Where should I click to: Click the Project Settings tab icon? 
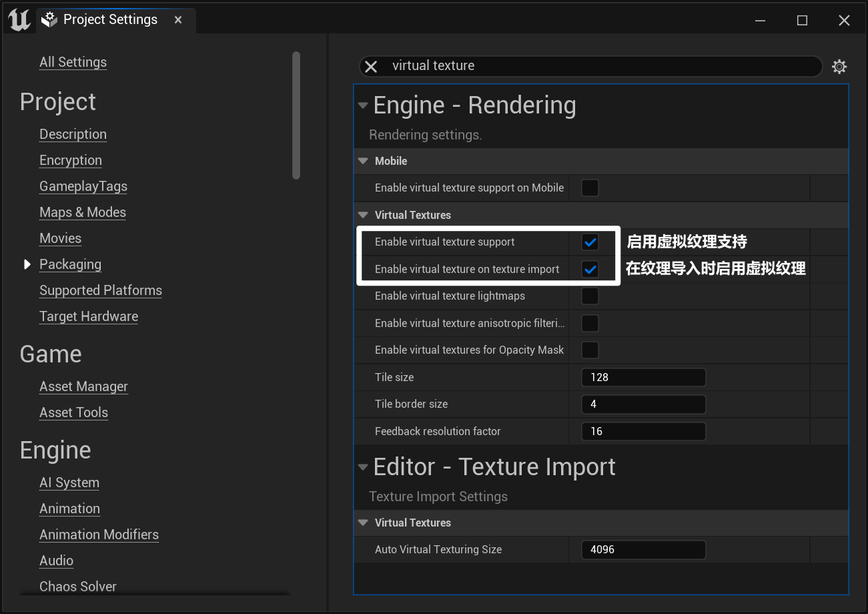[49, 20]
